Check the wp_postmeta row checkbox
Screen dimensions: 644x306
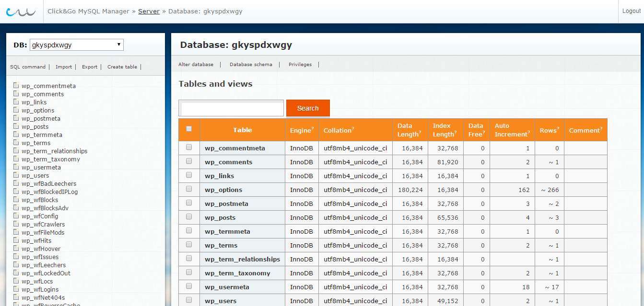point(189,203)
